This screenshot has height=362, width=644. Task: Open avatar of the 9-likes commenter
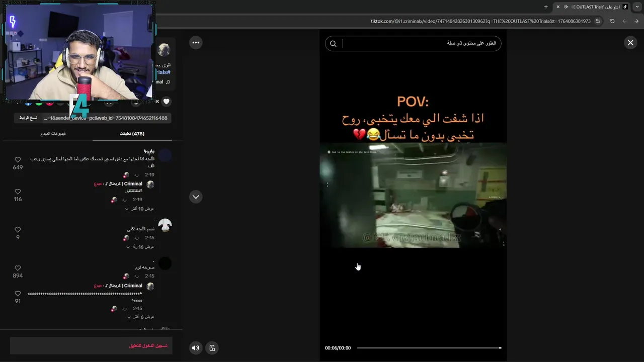point(165,225)
